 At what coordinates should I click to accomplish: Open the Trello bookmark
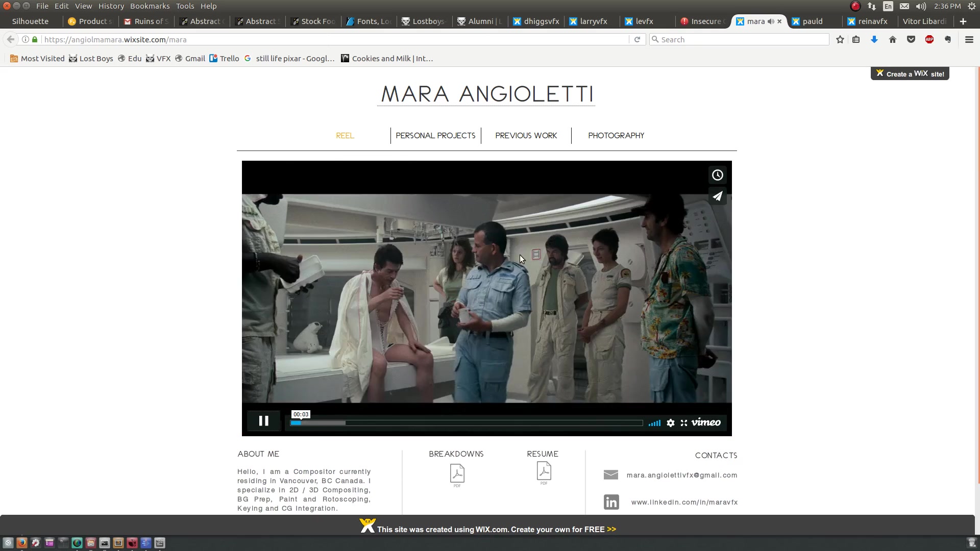(225, 59)
